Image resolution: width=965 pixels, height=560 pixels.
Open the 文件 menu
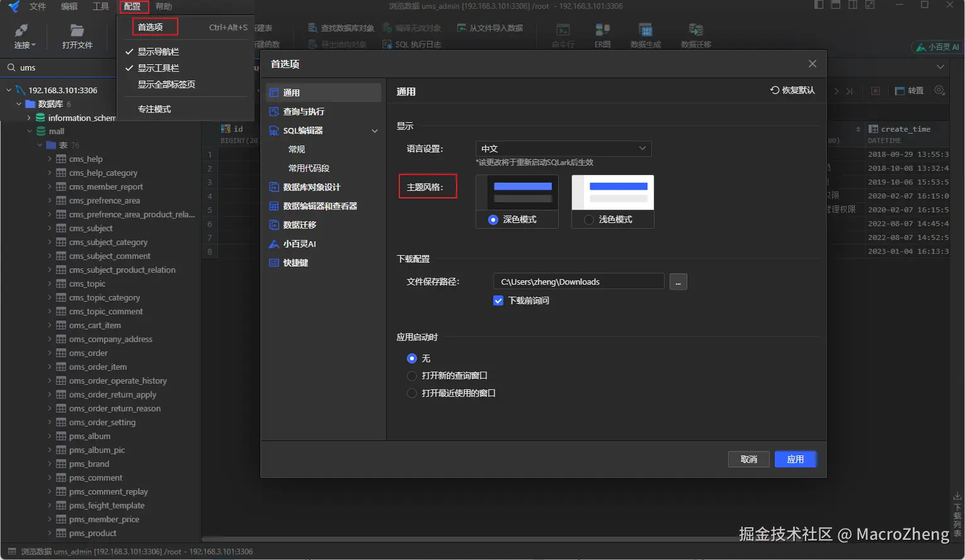click(x=38, y=6)
